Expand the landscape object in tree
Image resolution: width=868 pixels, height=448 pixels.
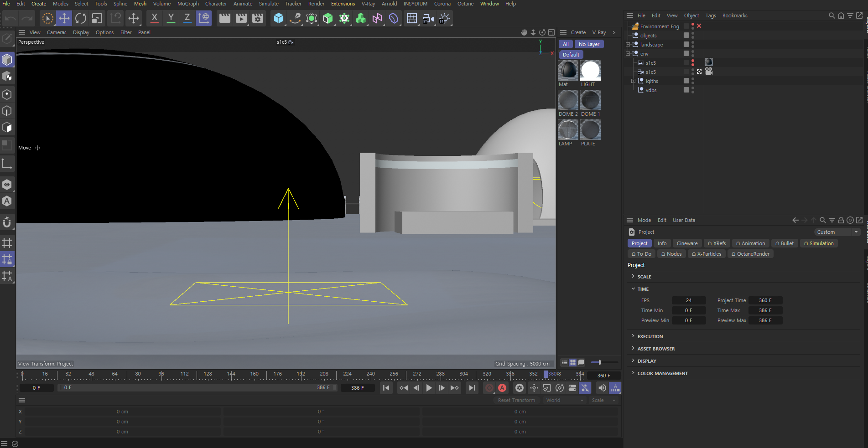click(x=628, y=45)
